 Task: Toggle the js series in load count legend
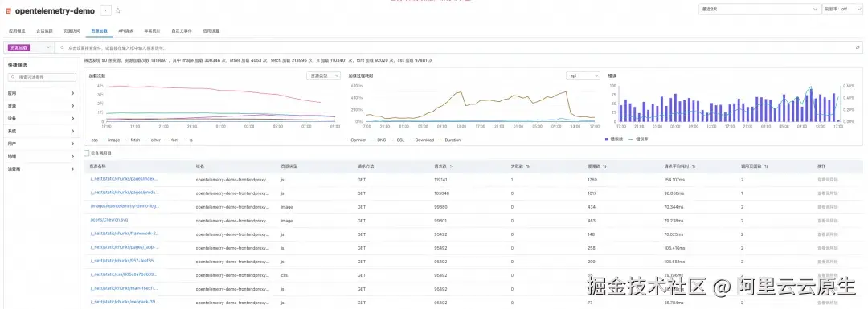coord(187,140)
